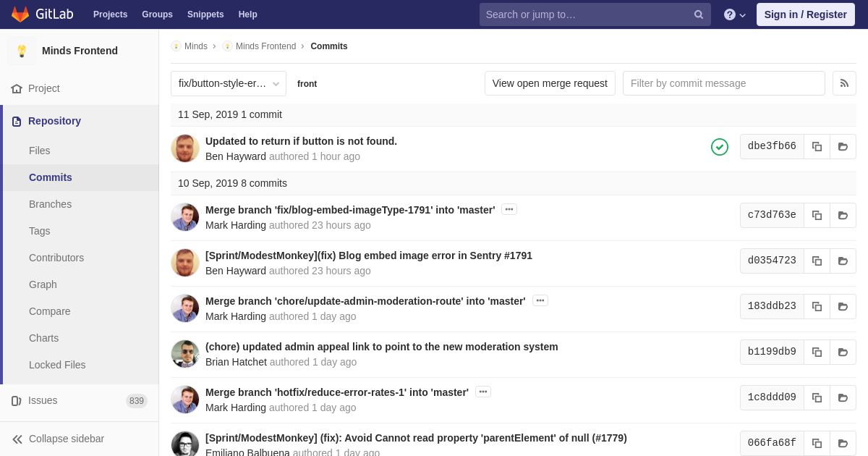Image resolution: width=868 pixels, height=456 pixels.
Task: Copy commit SHA c73d763e
Action: click(817, 215)
